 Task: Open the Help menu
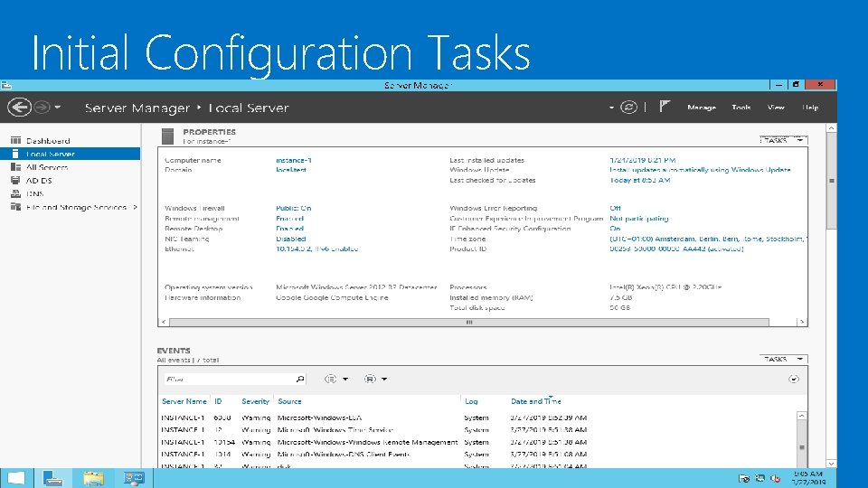pyautogui.click(x=810, y=108)
